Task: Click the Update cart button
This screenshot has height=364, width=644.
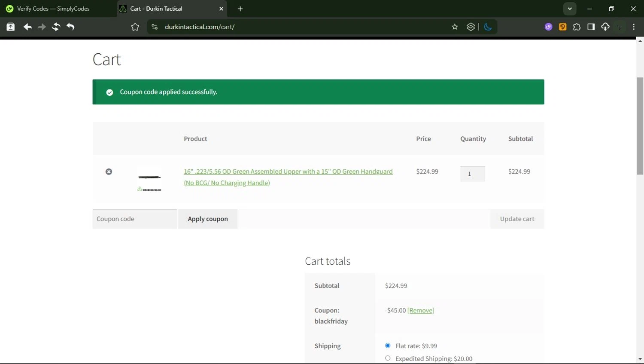Action: 517,219
